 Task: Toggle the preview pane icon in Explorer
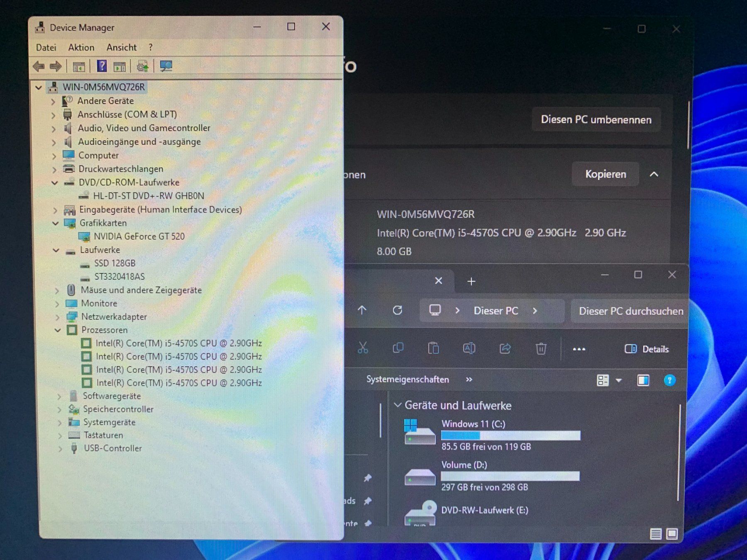[x=643, y=380]
